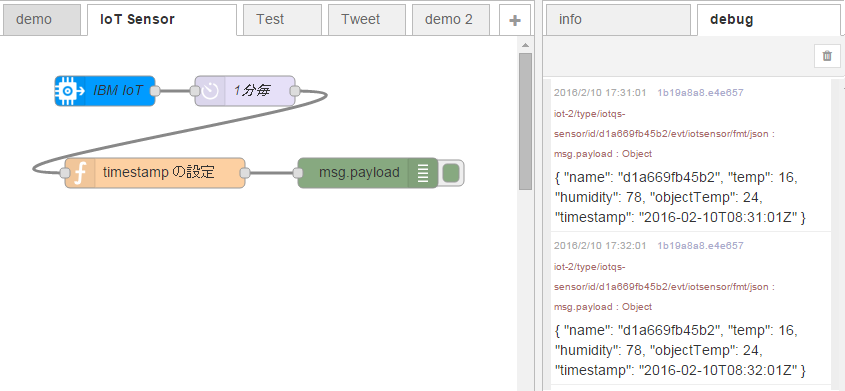Select the 1分毎 delay node

click(x=245, y=90)
